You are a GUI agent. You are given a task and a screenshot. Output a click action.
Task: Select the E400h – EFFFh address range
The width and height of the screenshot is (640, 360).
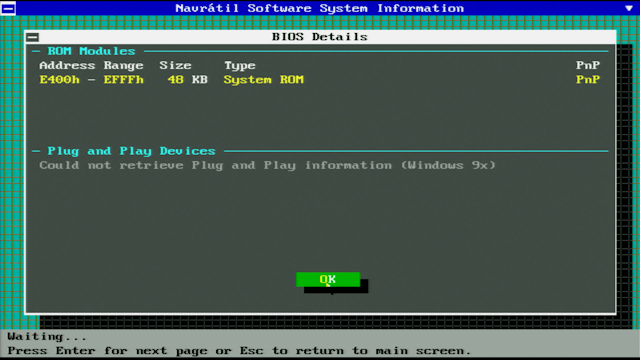91,80
